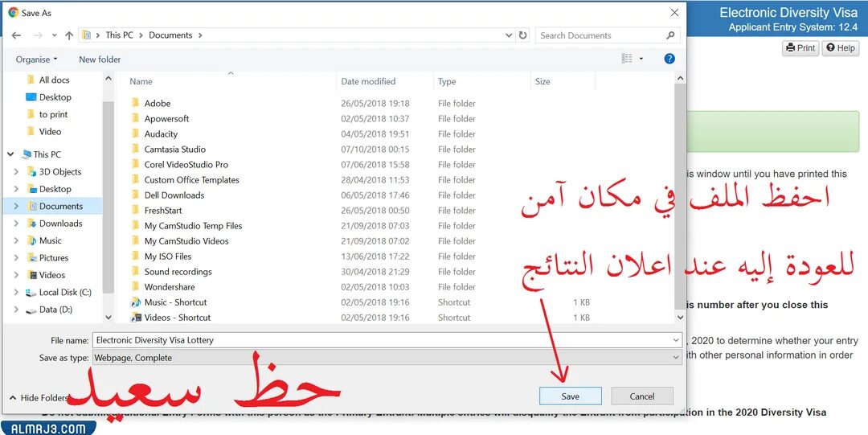The height and width of the screenshot is (435, 868).
Task: Click the Cancel button
Action: coord(642,396)
